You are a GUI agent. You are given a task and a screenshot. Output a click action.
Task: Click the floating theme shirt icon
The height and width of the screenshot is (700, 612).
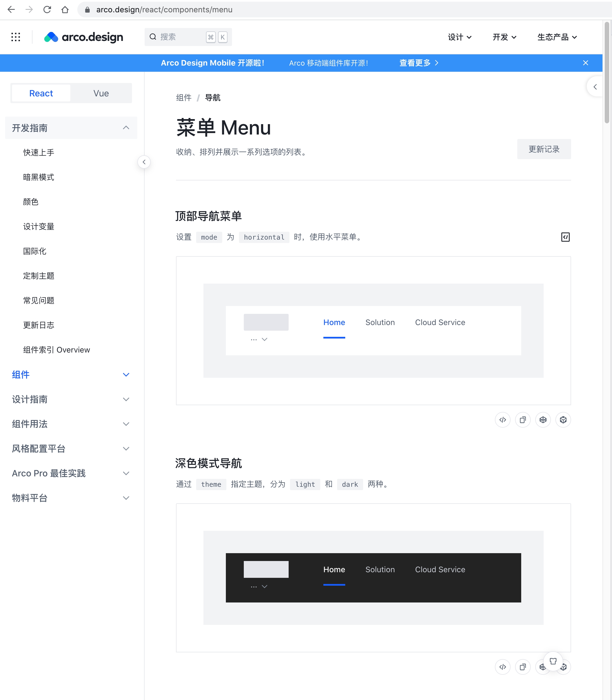point(553,661)
